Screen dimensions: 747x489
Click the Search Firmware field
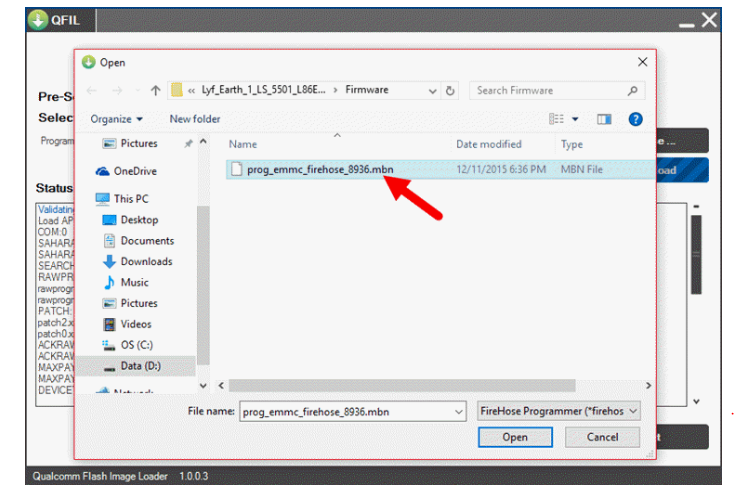pos(557,91)
